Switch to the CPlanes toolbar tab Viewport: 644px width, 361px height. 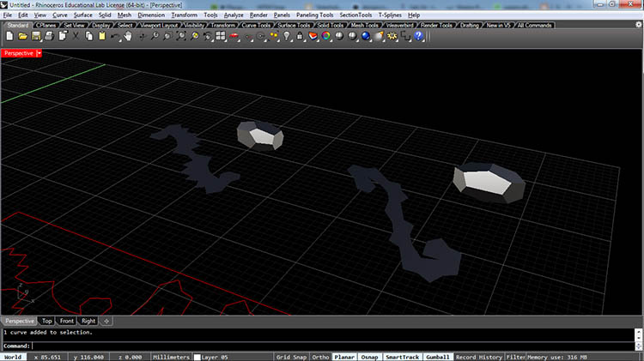46,25
